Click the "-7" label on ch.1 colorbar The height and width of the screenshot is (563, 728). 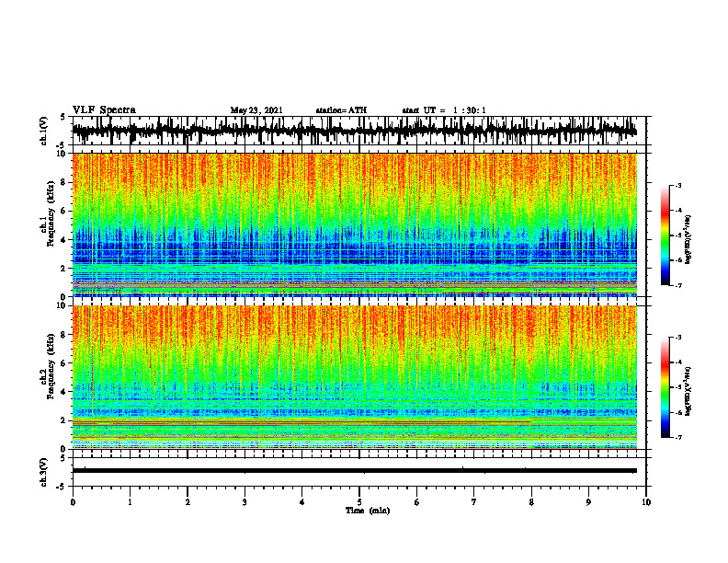point(678,285)
